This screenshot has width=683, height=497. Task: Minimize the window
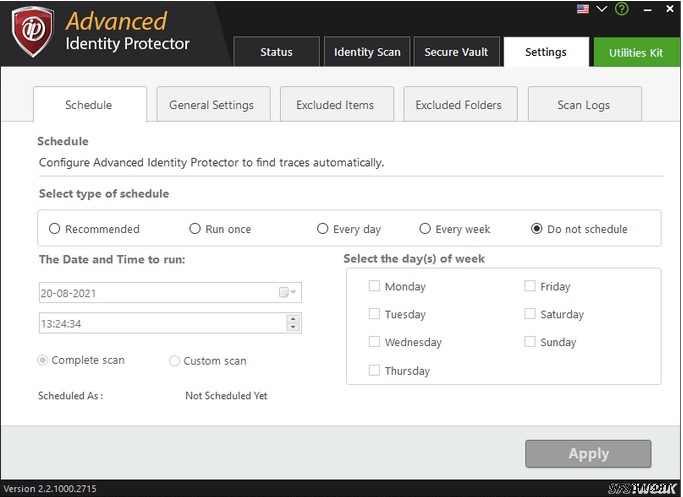pos(648,10)
